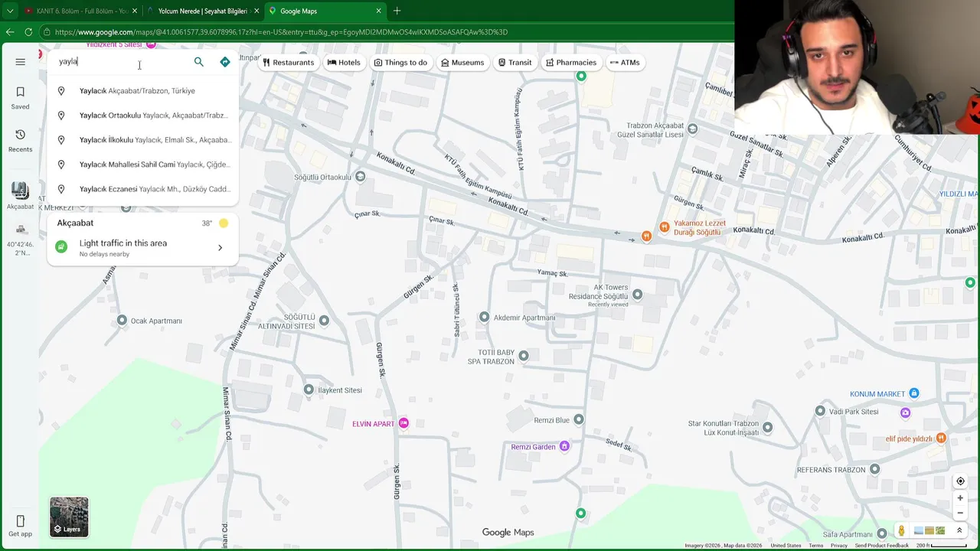Click the Akçaabat weather sun icon
The height and width of the screenshot is (551, 980).
(x=224, y=223)
